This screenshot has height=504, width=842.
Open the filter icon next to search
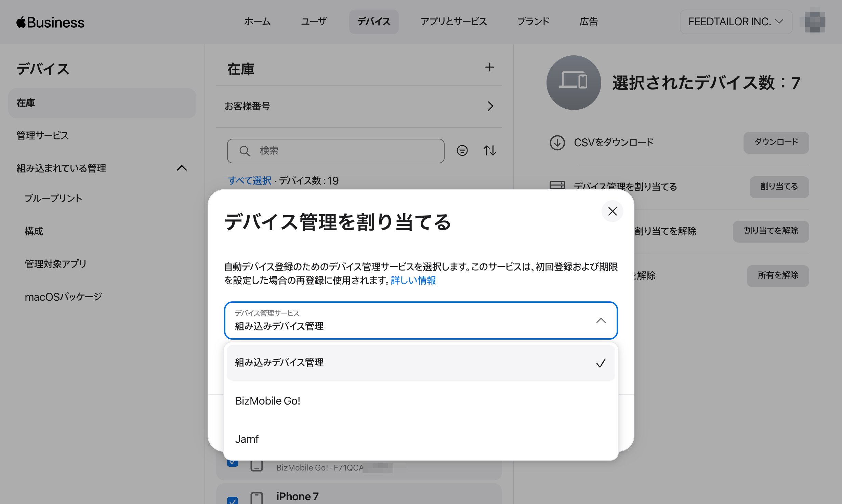point(462,150)
